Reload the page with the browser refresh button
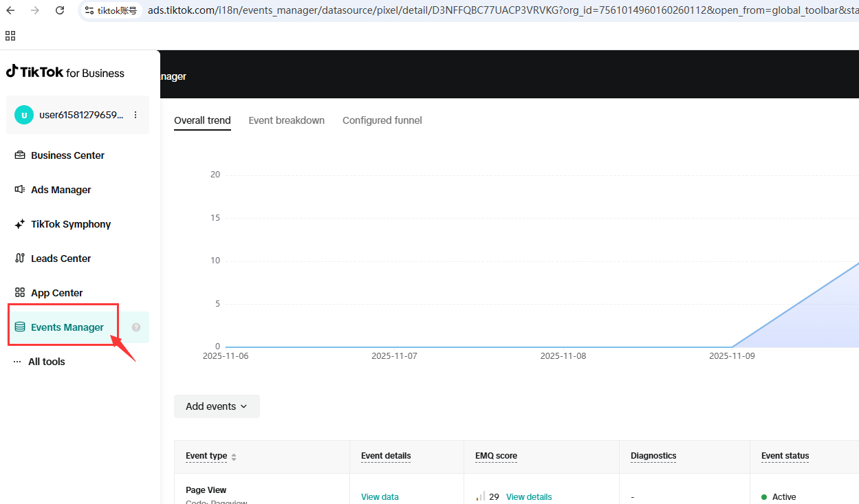The height and width of the screenshot is (504, 859). (60, 10)
